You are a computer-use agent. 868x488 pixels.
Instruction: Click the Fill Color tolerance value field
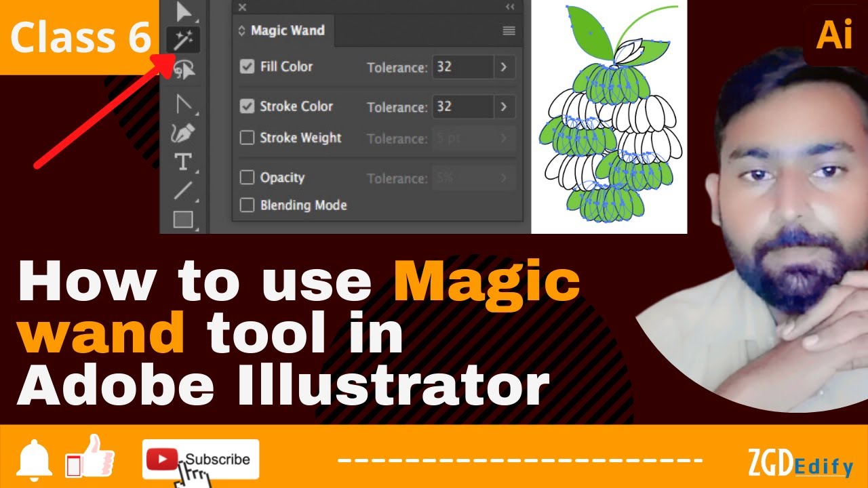point(462,67)
